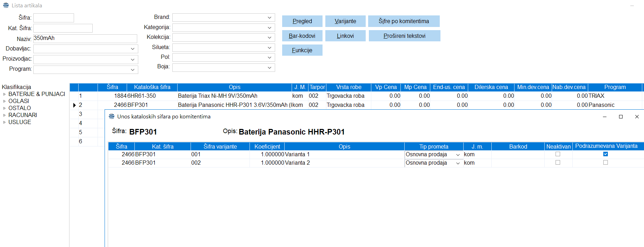Click the Naziv input field
This screenshot has width=644, height=247.
coord(85,39)
